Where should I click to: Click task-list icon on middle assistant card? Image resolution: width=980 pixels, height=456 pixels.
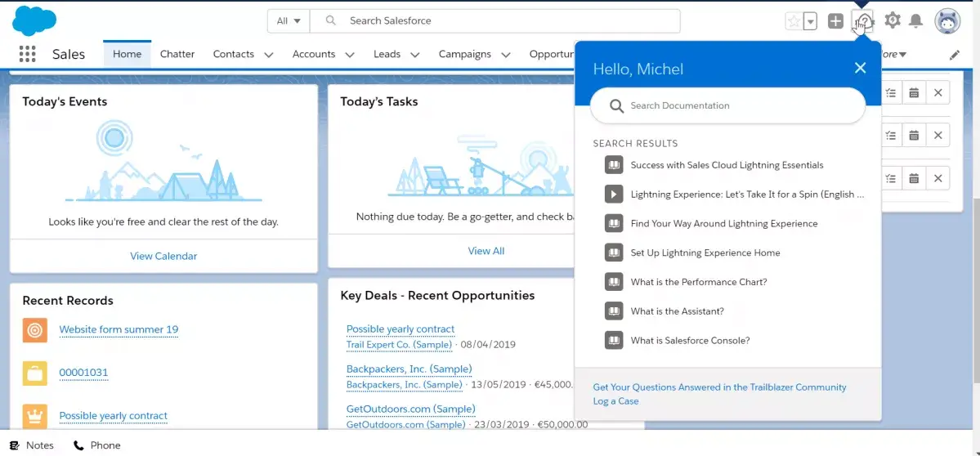point(891,135)
